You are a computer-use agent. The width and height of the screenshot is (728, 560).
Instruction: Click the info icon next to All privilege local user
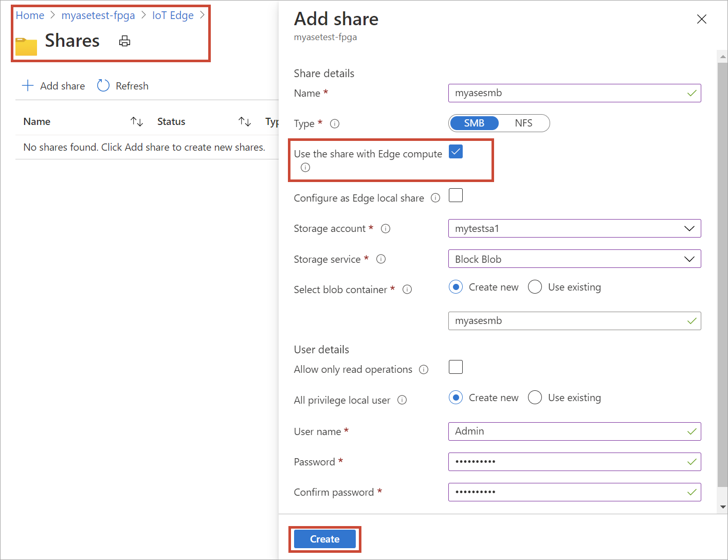402,400
